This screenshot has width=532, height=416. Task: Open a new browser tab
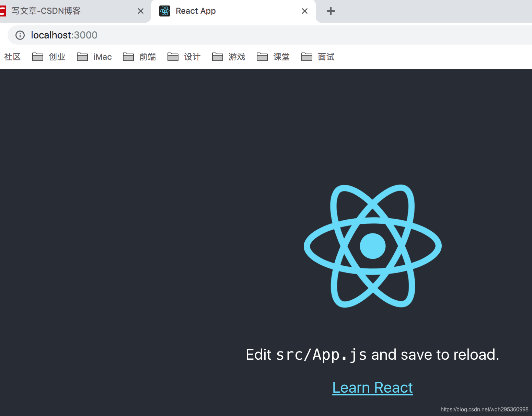point(331,11)
